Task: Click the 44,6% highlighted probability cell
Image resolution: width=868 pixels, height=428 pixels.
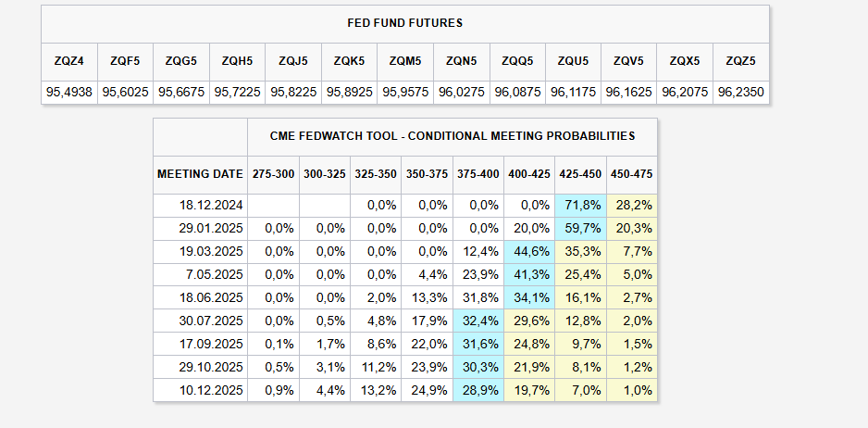Action: [x=529, y=251]
